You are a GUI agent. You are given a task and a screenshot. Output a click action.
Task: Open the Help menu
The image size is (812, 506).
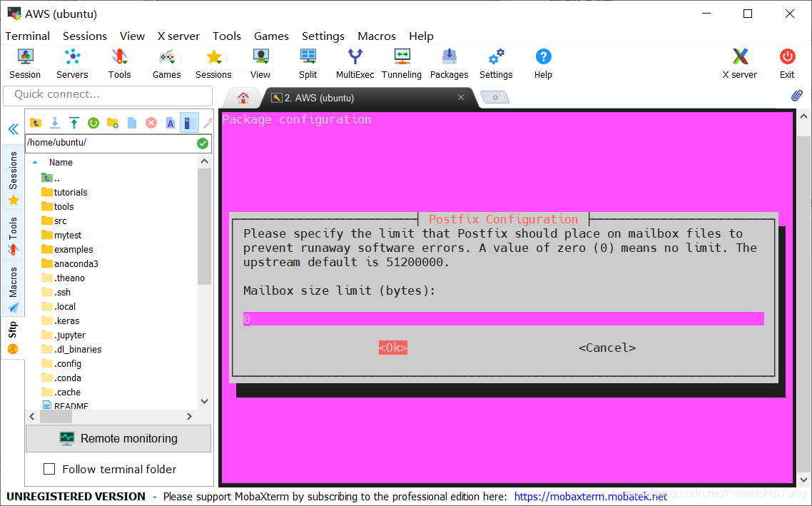[421, 36]
